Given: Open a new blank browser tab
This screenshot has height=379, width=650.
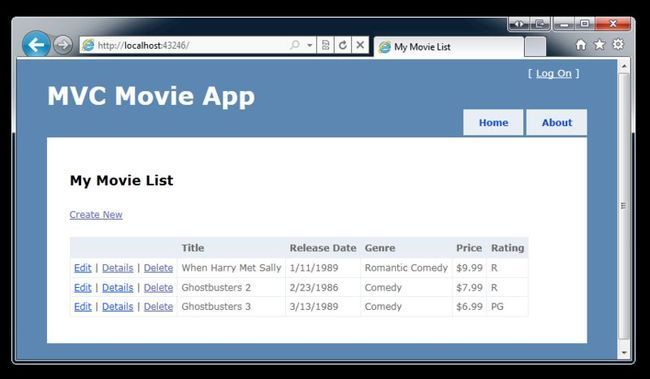Looking at the screenshot, I should pos(535,46).
